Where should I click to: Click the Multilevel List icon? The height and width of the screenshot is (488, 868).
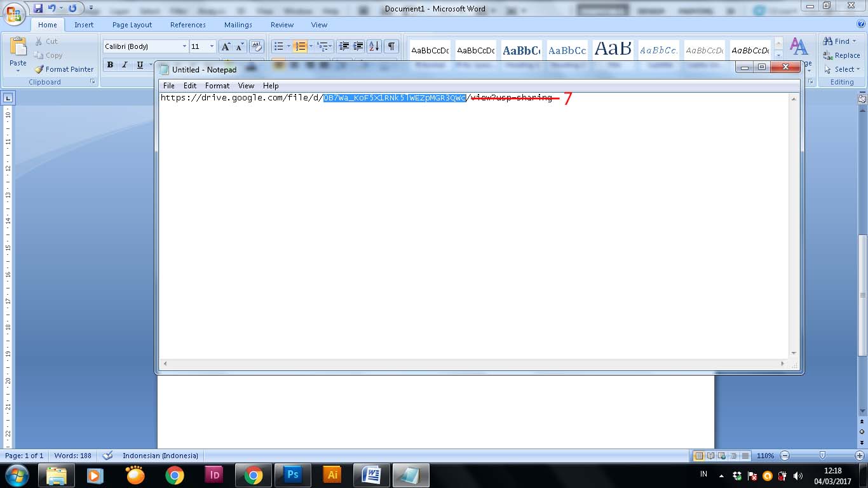tap(322, 46)
